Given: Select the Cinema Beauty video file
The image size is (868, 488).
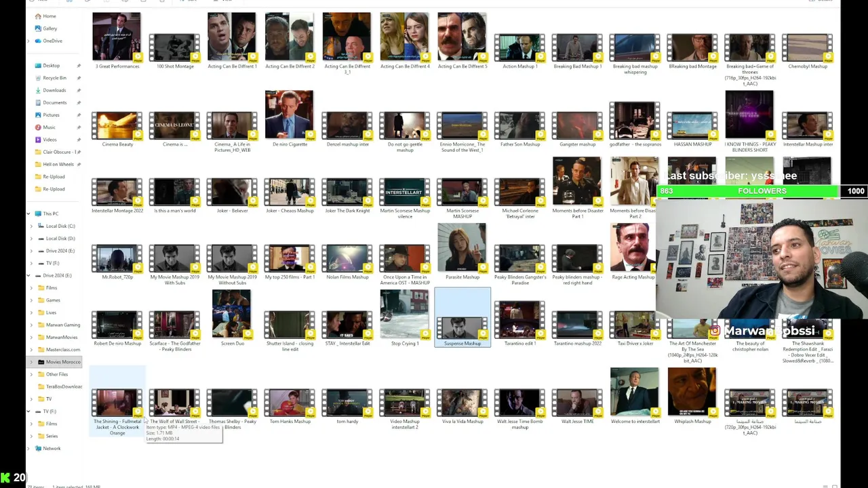Looking at the screenshot, I should point(117,126).
